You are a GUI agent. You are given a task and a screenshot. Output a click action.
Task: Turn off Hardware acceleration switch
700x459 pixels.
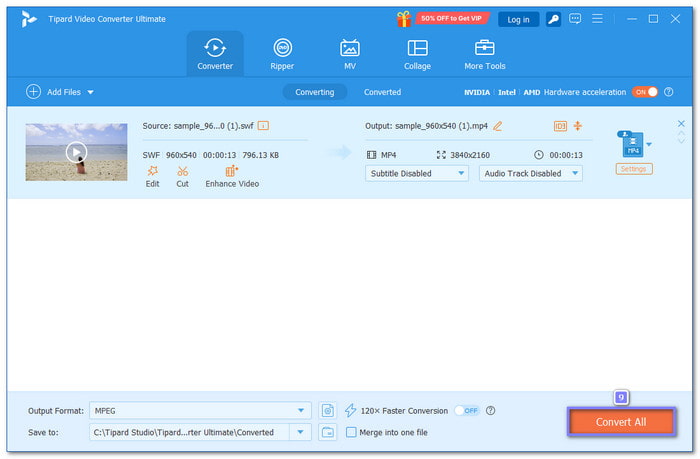pyautogui.click(x=645, y=92)
